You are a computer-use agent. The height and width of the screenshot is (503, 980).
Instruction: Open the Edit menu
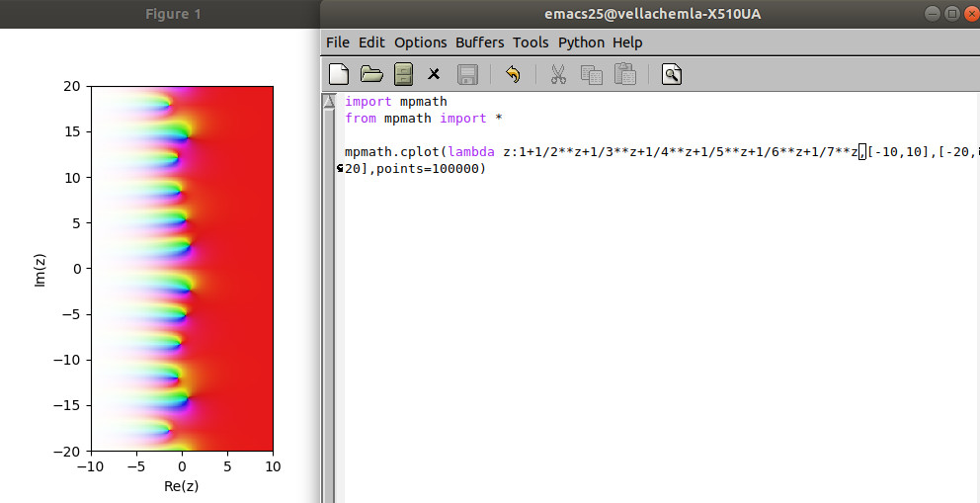(x=371, y=42)
